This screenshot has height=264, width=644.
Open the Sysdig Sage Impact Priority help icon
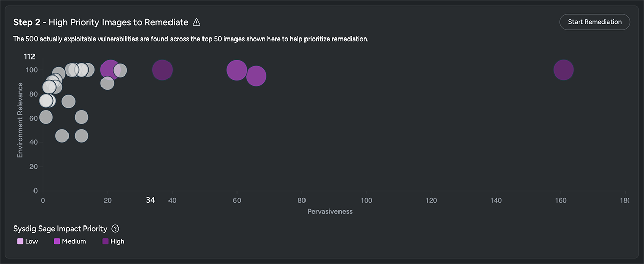[115, 229]
